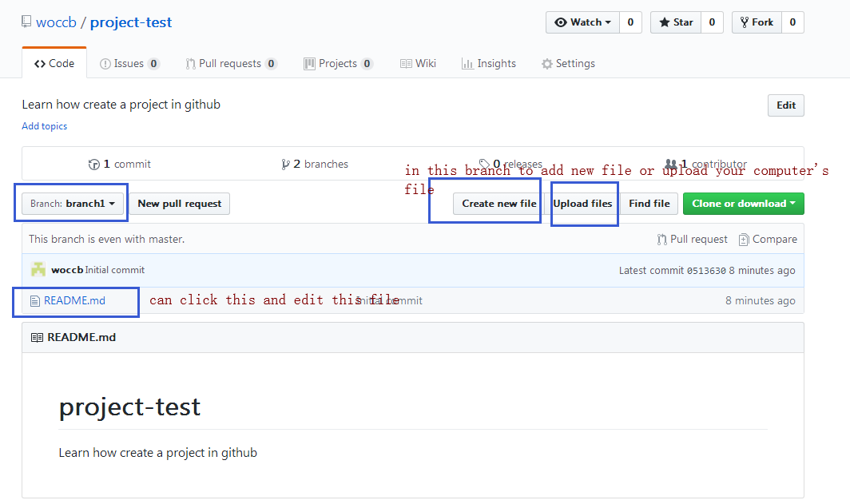Open the Issues tab
This screenshot has height=504, width=850.
(x=129, y=63)
